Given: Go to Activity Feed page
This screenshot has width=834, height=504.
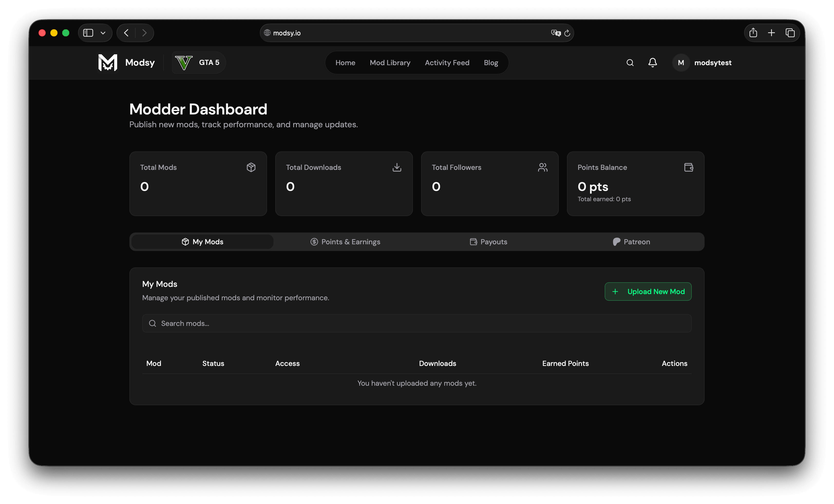Looking at the screenshot, I should tap(447, 63).
